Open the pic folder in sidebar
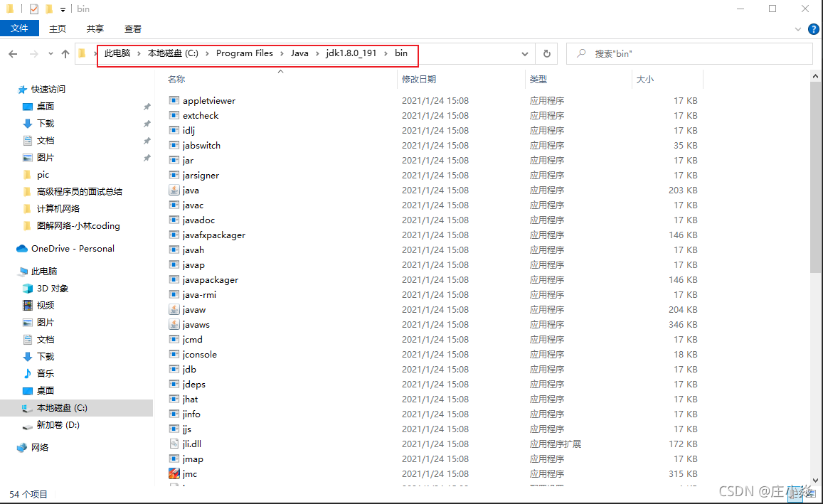Screen dimensions: 823x504 pyautogui.click(x=43, y=175)
